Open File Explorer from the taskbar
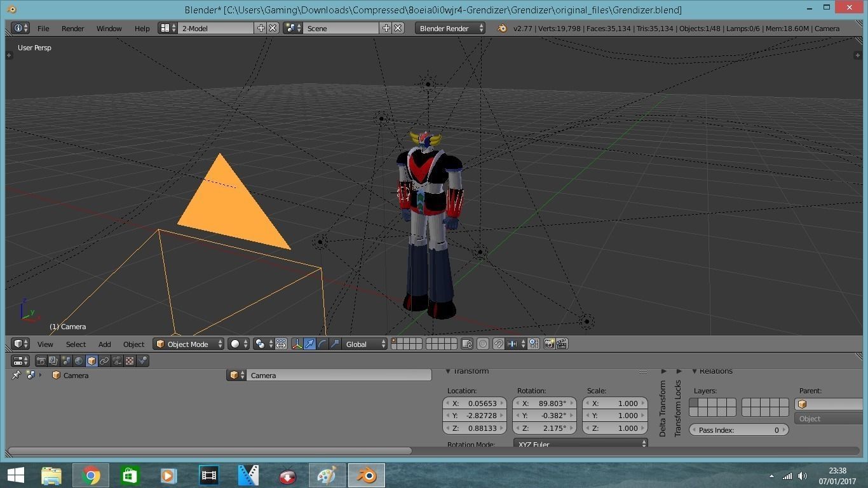The width and height of the screenshot is (868, 488). tap(51, 475)
